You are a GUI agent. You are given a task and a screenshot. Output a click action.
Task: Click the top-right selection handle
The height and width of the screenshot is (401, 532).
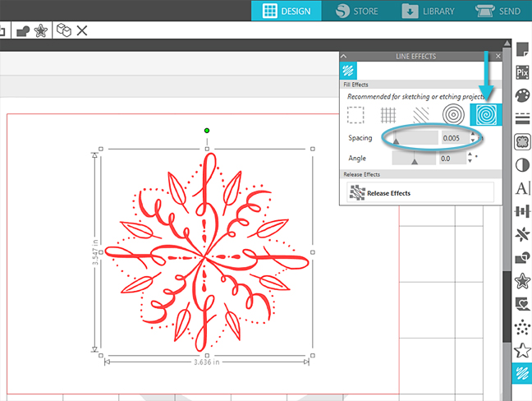313,149
